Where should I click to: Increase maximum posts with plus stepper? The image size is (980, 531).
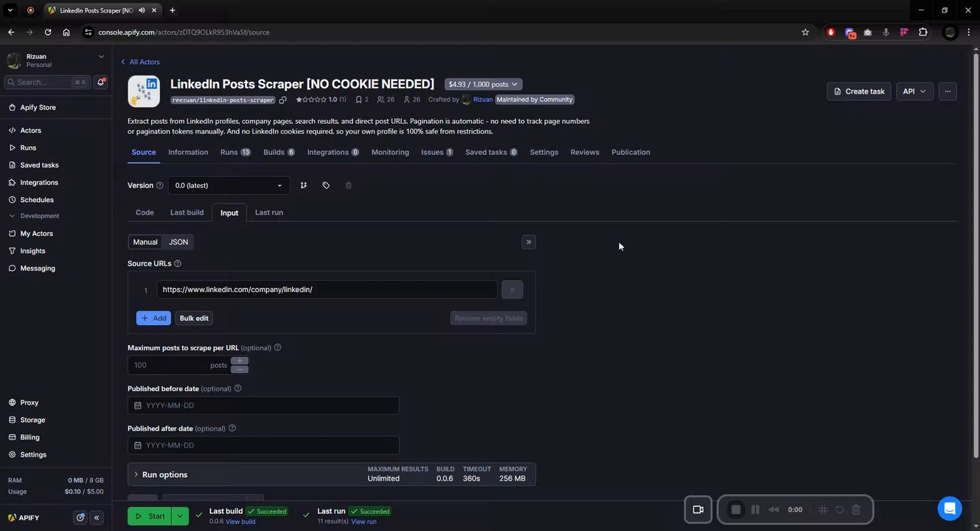click(240, 361)
